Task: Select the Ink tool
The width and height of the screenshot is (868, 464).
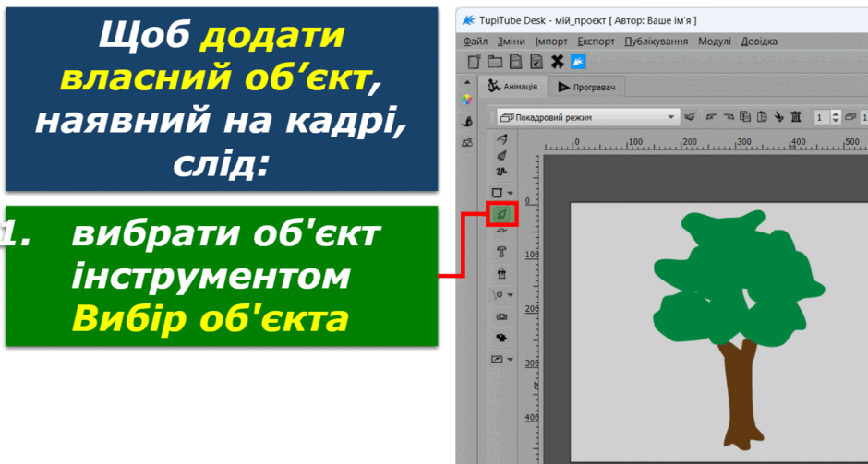Action: click(x=501, y=156)
